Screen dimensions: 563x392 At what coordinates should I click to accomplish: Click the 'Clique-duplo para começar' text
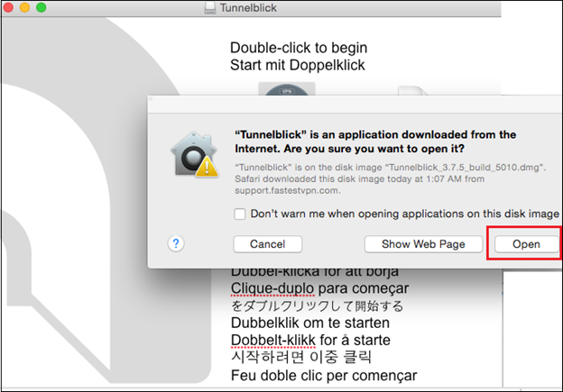point(319,288)
